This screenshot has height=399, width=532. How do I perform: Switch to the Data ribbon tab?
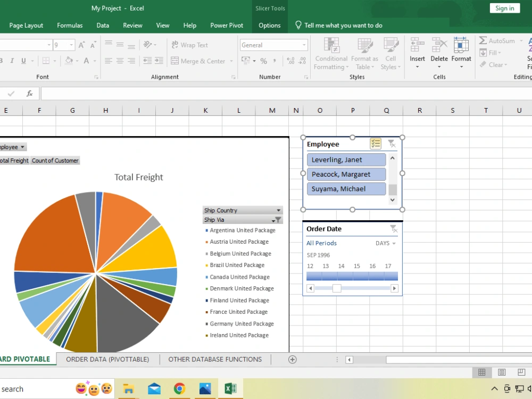tap(103, 25)
